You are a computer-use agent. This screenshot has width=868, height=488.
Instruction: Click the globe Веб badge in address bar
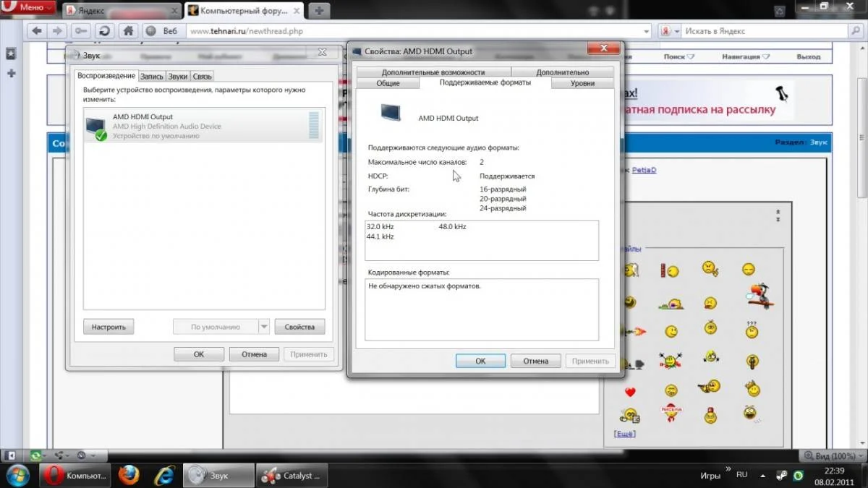tap(161, 31)
